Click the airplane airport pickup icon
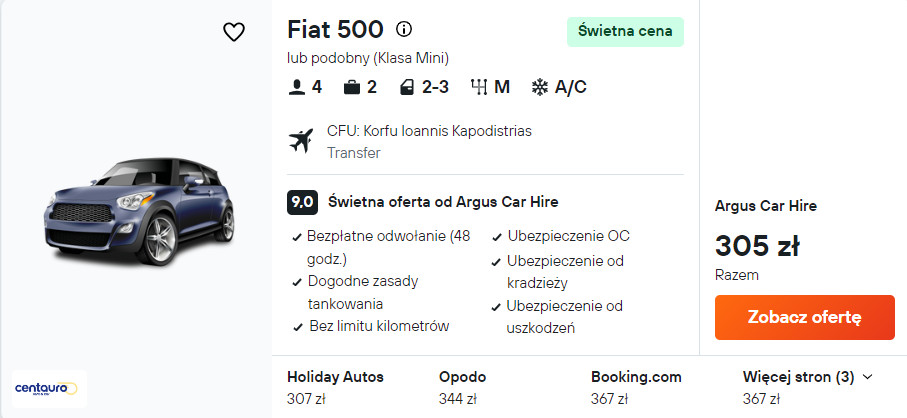The width and height of the screenshot is (907, 418). coord(300,141)
